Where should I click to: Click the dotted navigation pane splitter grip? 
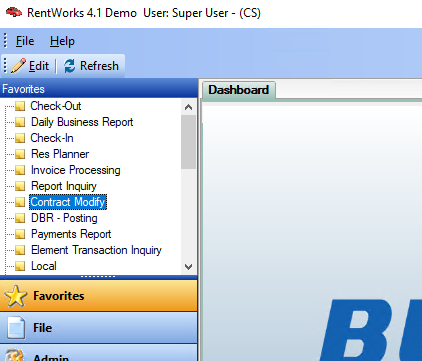coord(98,276)
